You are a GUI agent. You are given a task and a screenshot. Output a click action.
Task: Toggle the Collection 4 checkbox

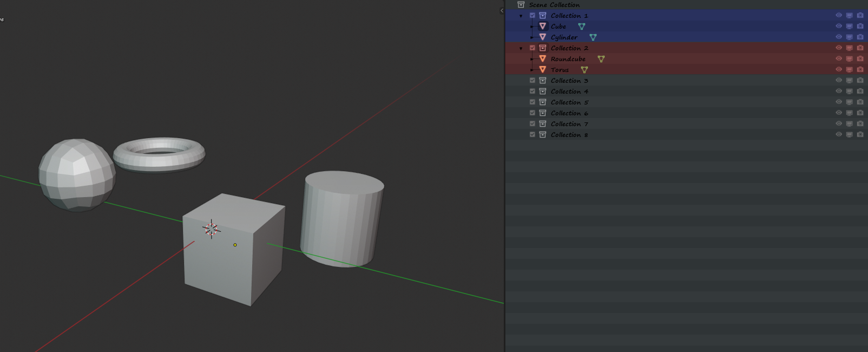(532, 91)
